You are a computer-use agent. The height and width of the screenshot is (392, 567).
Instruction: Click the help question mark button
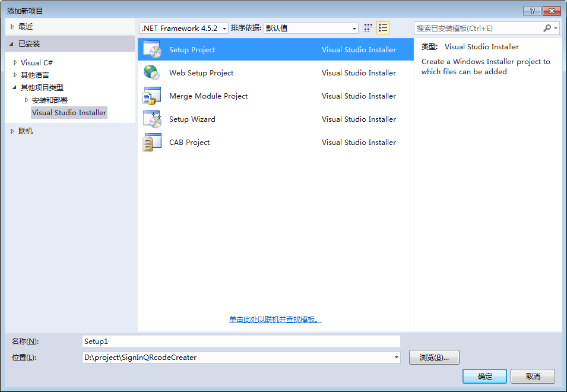tap(532, 11)
